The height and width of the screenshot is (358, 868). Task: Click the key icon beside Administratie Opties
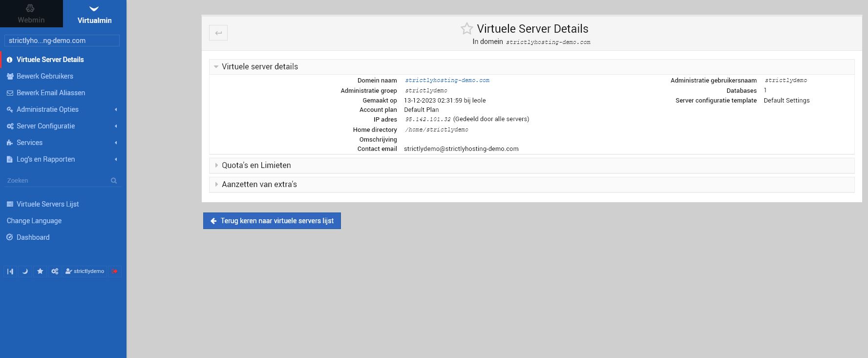[x=10, y=109]
